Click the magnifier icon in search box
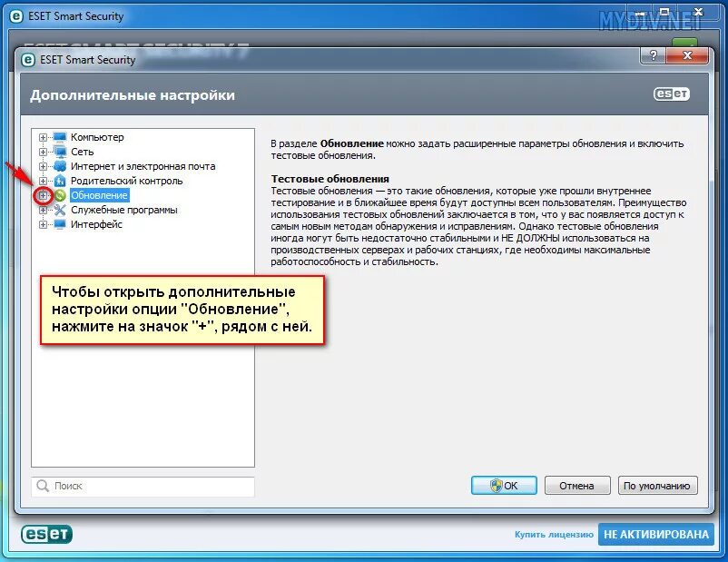The image size is (728, 562). click(x=43, y=486)
